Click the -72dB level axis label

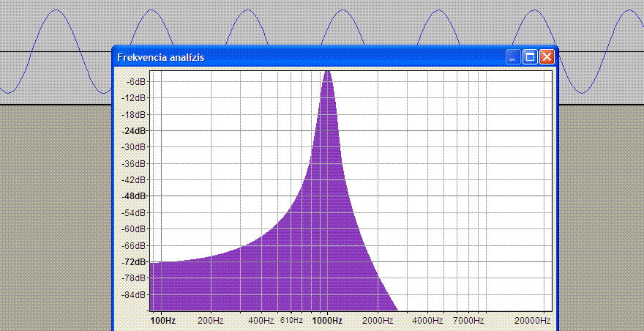(x=134, y=261)
